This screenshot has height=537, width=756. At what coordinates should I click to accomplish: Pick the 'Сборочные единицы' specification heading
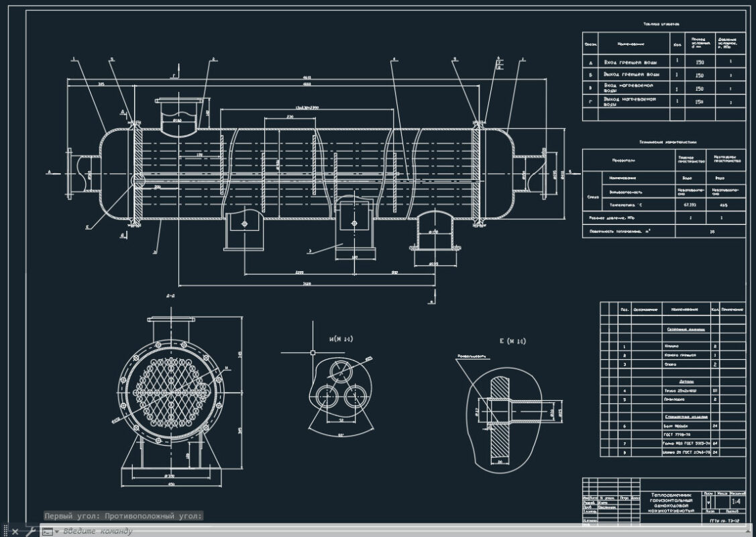[685, 330]
